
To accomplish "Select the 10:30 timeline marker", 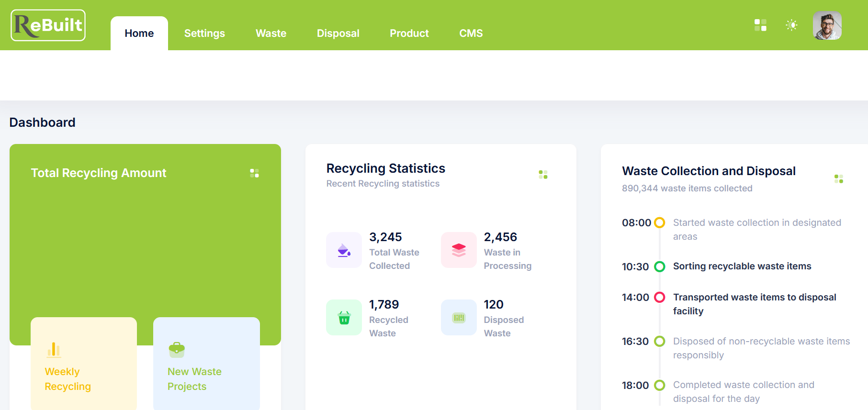I will pos(660,266).
